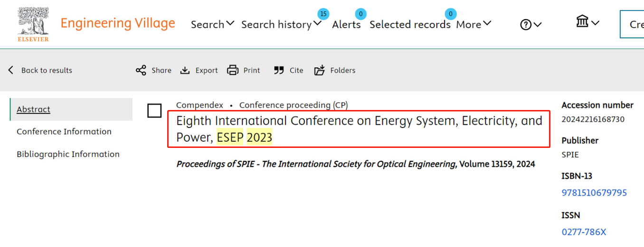Click the Publisher value SPIE
The width and height of the screenshot is (644, 247).
click(x=570, y=155)
